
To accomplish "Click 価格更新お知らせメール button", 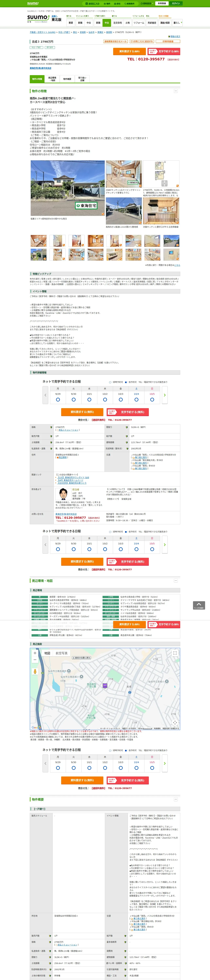I will click(x=115, y=41).
